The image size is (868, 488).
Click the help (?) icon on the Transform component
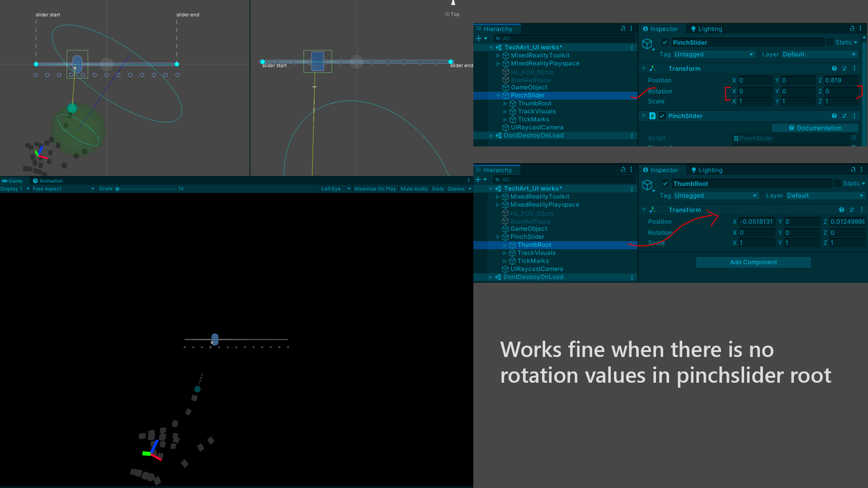pos(834,68)
